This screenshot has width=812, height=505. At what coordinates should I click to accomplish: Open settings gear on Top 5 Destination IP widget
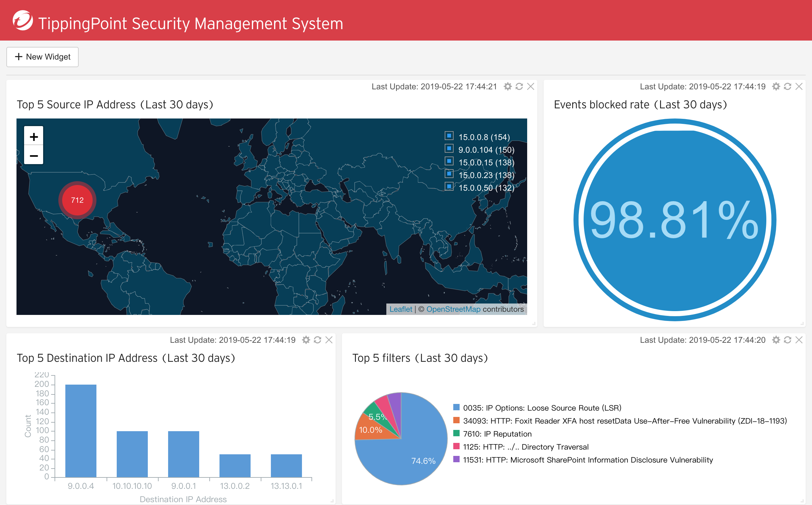click(306, 340)
